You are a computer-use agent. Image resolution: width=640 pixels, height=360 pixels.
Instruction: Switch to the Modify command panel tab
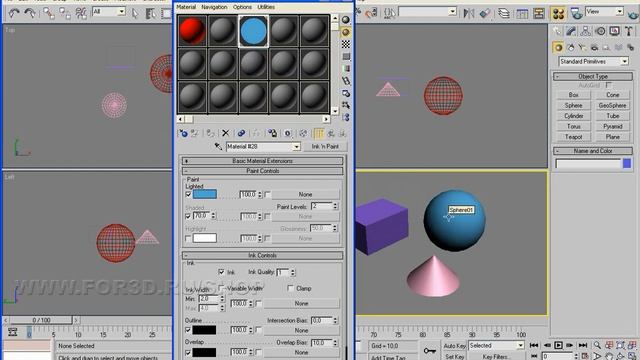point(571,31)
